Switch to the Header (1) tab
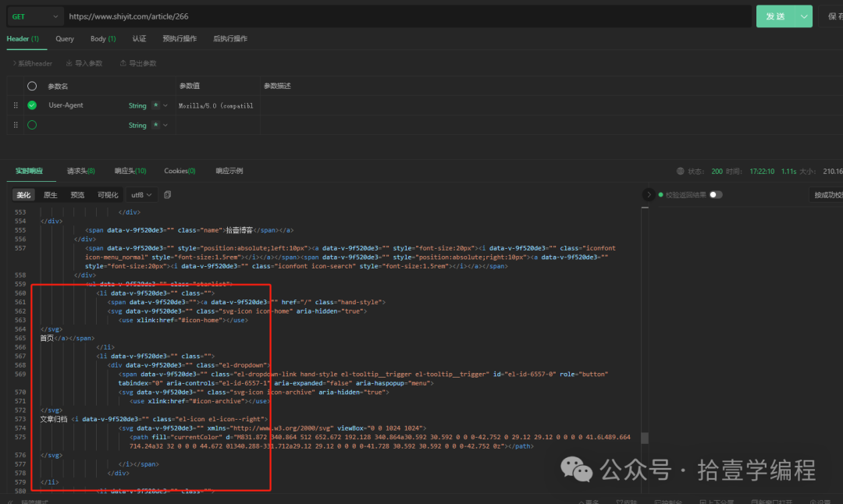 [23, 39]
